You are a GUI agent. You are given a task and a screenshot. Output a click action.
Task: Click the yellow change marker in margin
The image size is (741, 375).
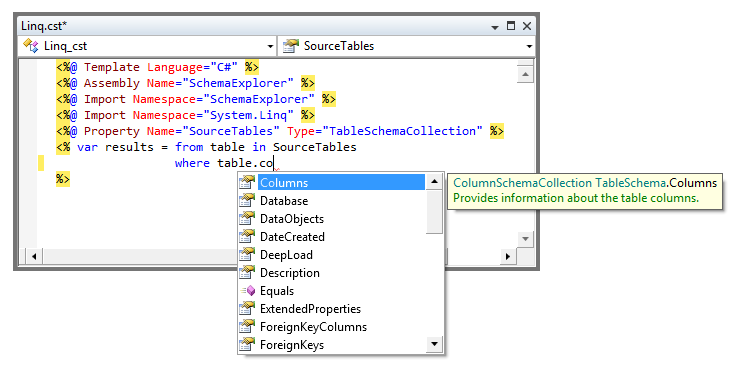pyautogui.click(x=41, y=163)
